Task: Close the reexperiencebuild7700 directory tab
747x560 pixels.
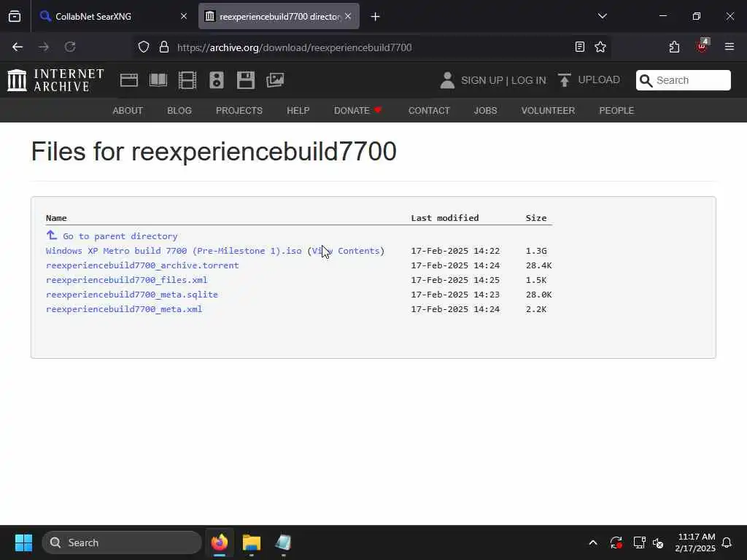Action: (348, 16)
